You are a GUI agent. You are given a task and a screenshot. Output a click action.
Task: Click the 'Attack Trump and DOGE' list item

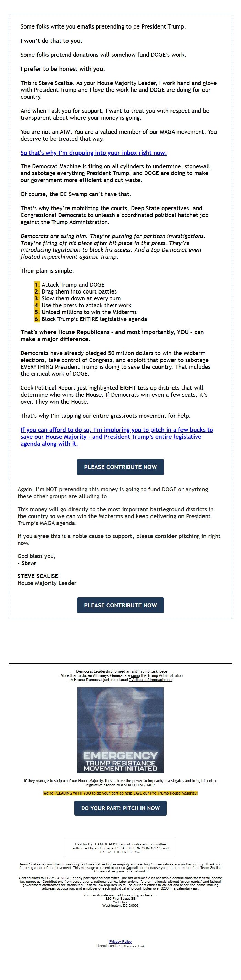73,285
